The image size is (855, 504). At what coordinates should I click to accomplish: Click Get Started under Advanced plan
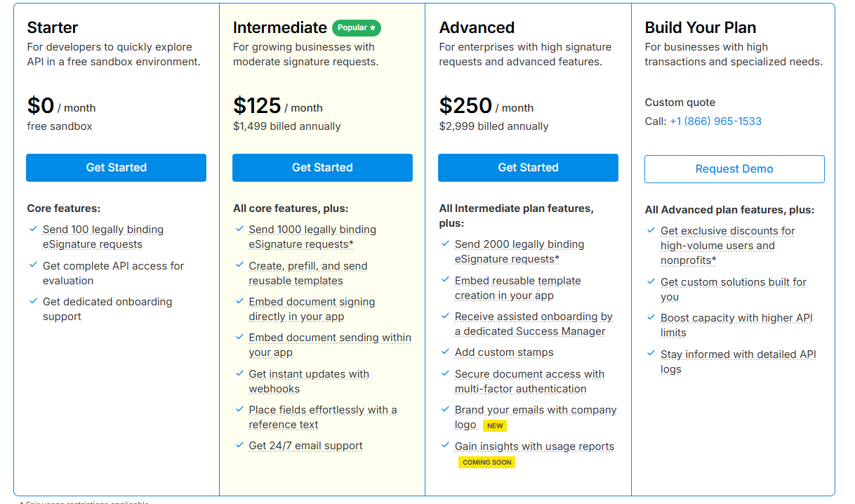[528, 168]
